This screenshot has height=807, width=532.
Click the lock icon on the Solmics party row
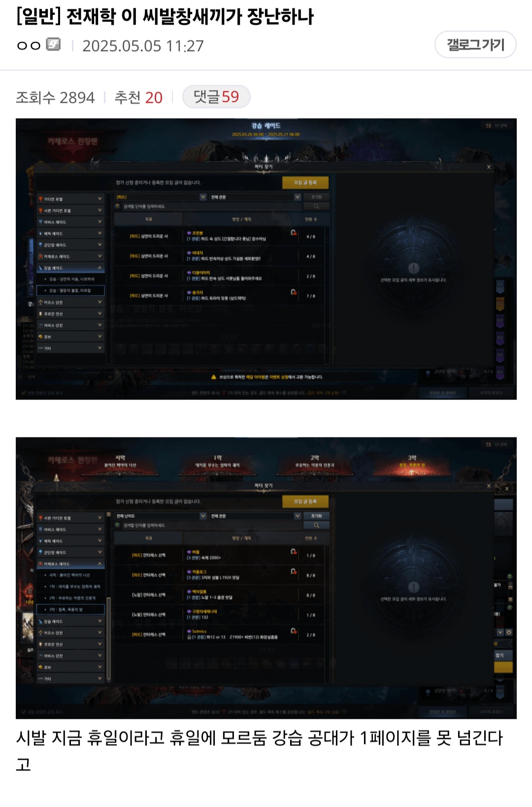pyautogui.click(x=294, y=631)
